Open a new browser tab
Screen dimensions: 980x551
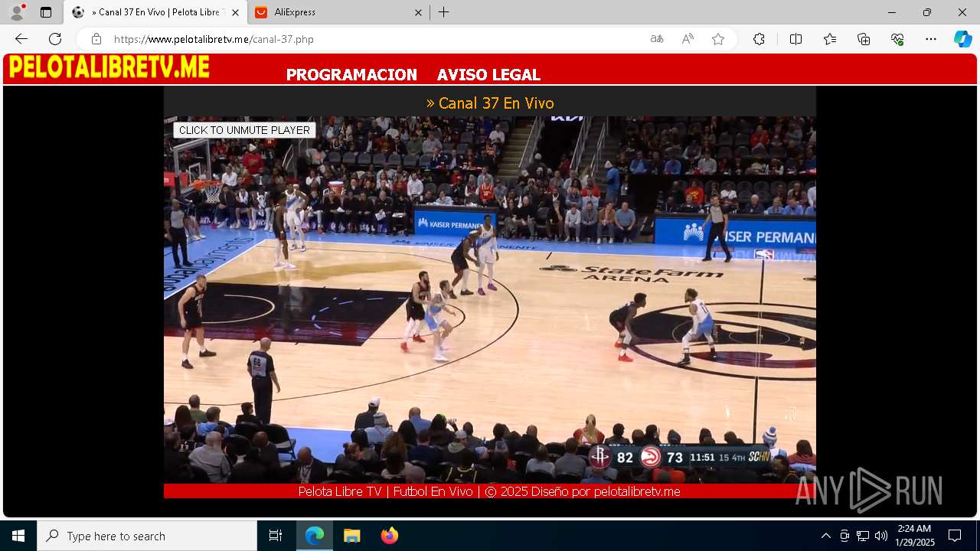pyautogui.click(x=444, y=12)
